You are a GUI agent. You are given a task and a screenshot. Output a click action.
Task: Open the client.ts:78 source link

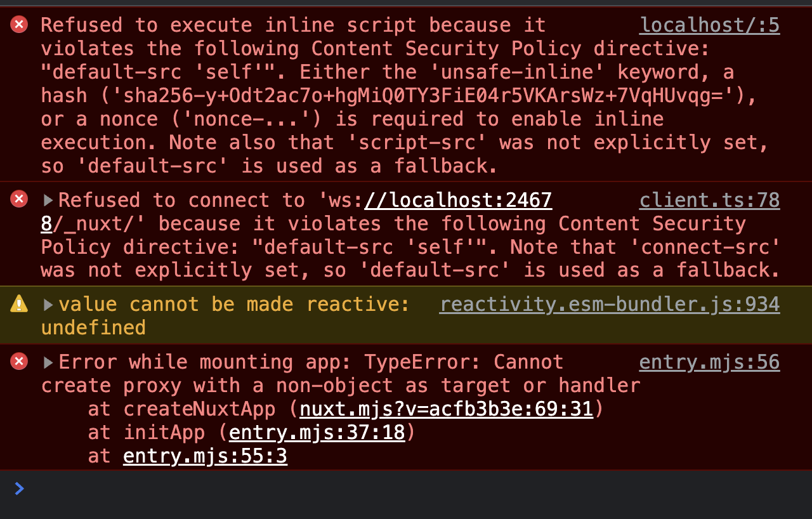[709, 199]
